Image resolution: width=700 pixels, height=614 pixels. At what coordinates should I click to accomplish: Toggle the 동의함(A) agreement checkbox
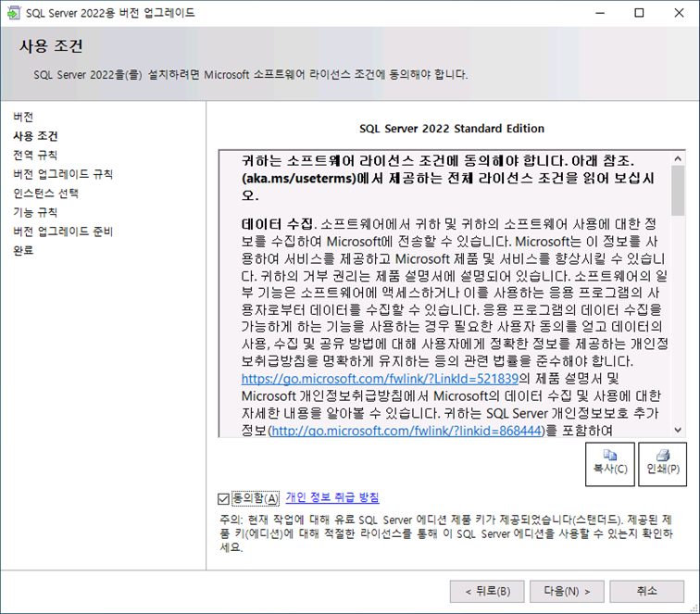[x=224, y=498]
